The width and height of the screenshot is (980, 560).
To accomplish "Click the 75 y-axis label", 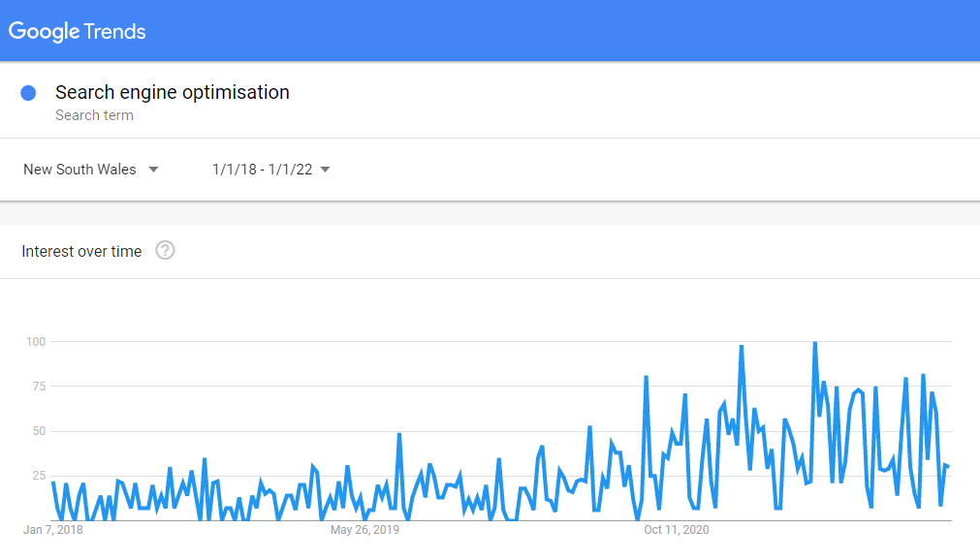I will click(x=39, y=387).
